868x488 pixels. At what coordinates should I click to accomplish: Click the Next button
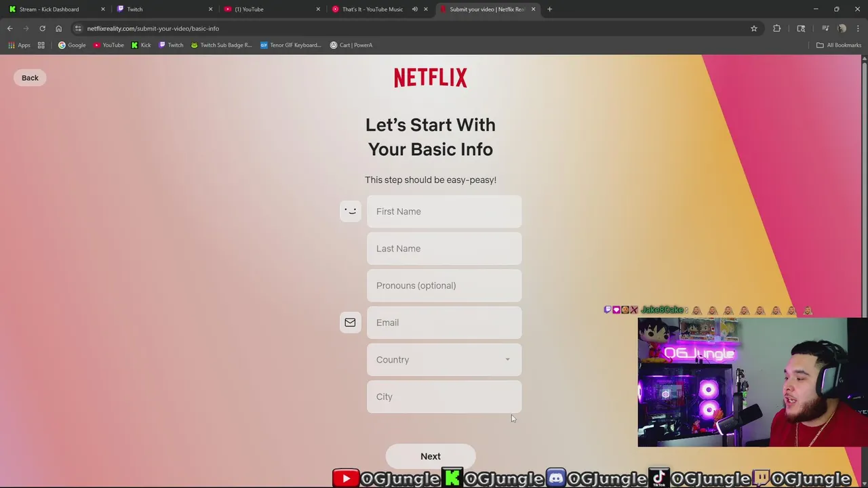(431, 456)
